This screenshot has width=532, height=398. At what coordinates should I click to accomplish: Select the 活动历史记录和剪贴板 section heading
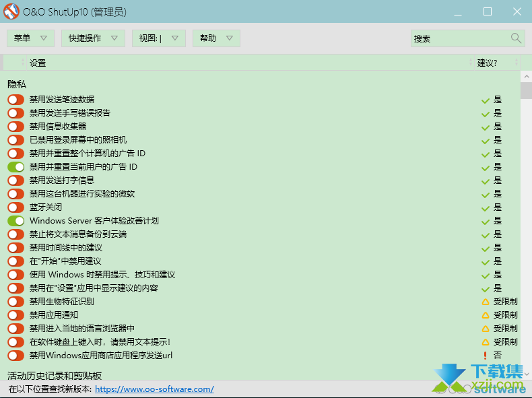point(55,376)
